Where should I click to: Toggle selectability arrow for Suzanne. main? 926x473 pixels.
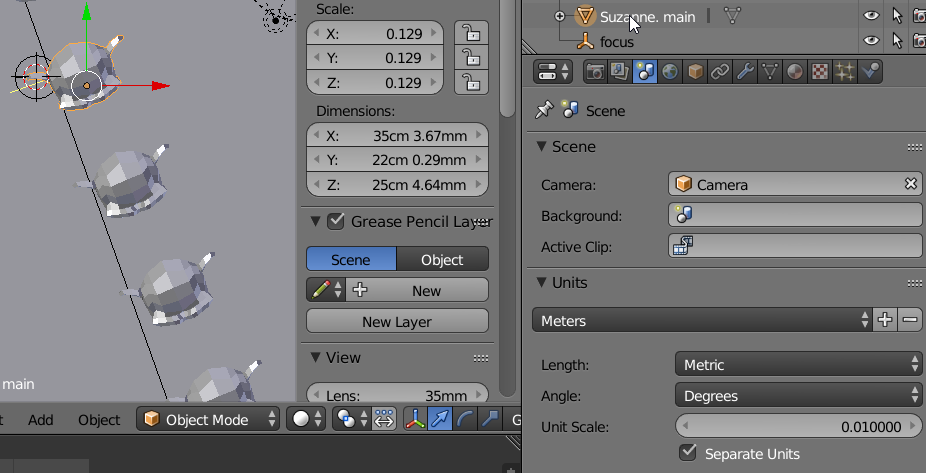pos(898,16)
